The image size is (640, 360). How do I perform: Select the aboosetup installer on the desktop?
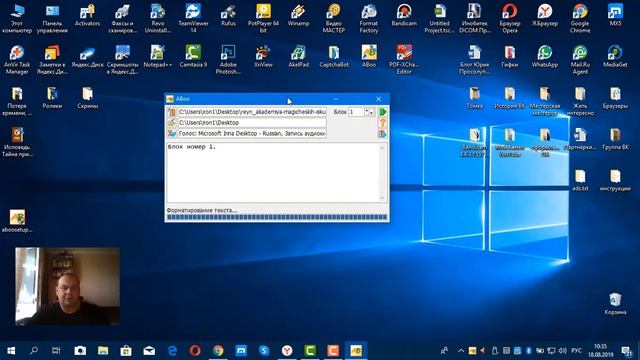coord(17,221)
